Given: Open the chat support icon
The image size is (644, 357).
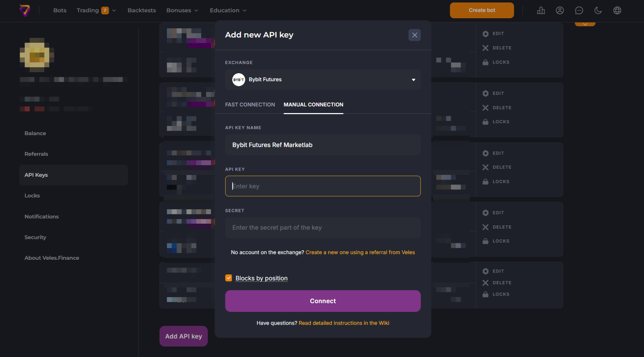Looking at the screenshot, I should pyautogui.click(x=579, y=10).
